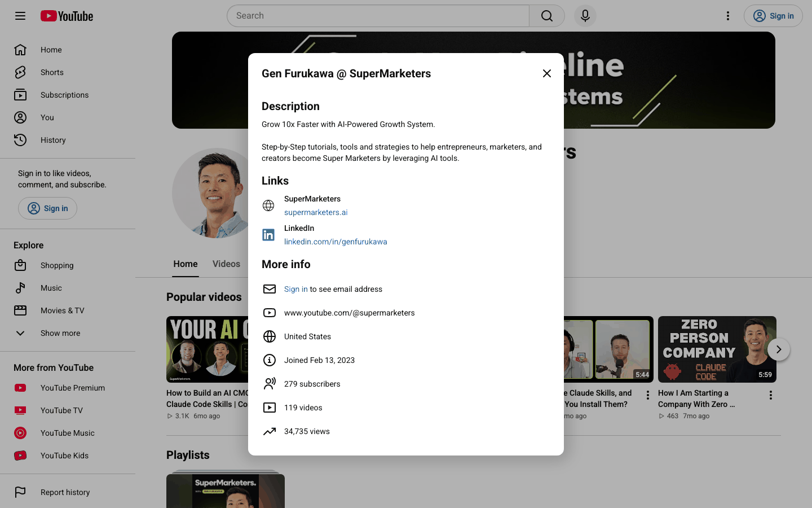Open the Your AI CMO video thumbnail

point(207,349)
